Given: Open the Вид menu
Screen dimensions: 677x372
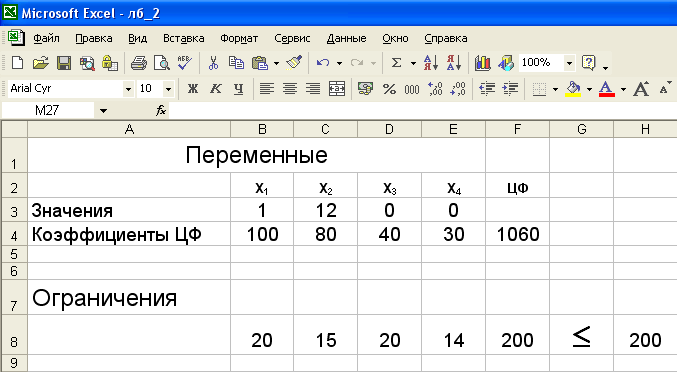Looking at the screenshot, I should [138, 38].
